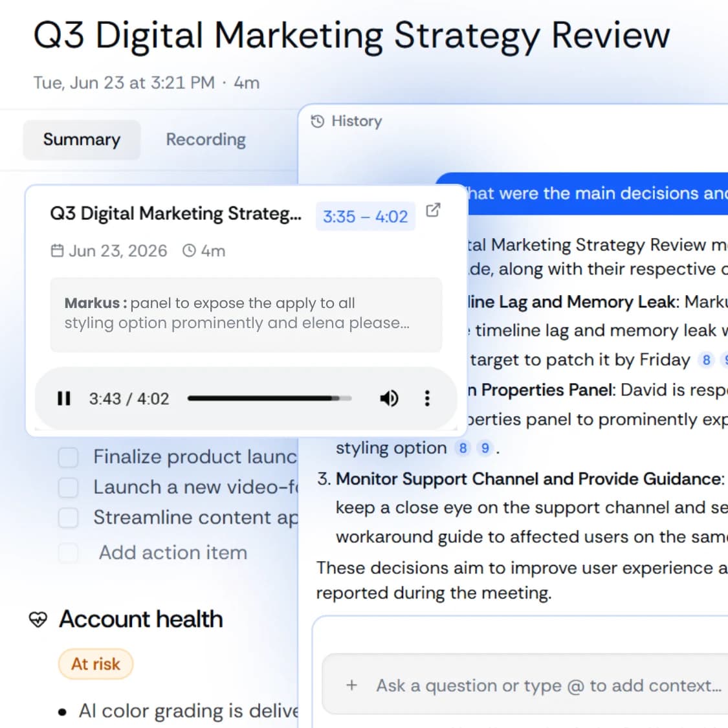Check the Streamline content action item

tap(68, 518)
